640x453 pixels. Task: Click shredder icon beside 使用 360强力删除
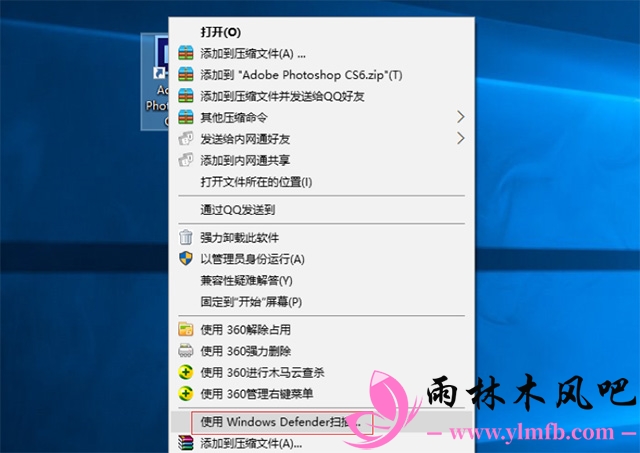click(x=186, y=351)
